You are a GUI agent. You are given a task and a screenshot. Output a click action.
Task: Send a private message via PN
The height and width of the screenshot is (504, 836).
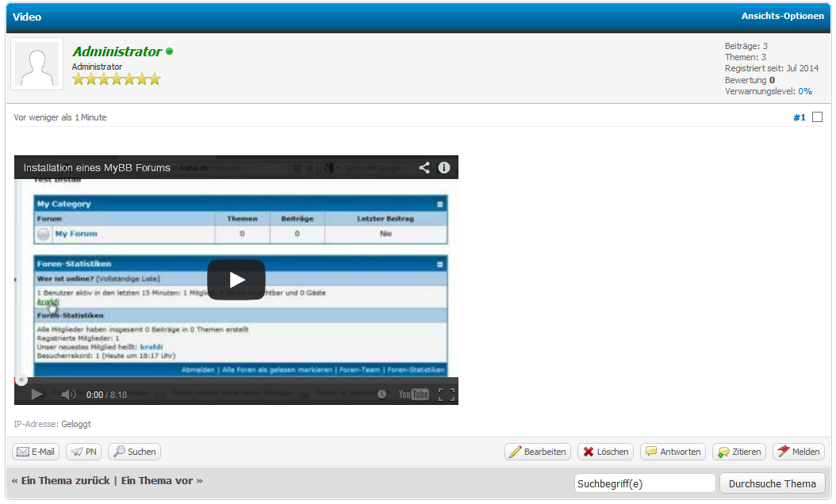coord(84,452)
